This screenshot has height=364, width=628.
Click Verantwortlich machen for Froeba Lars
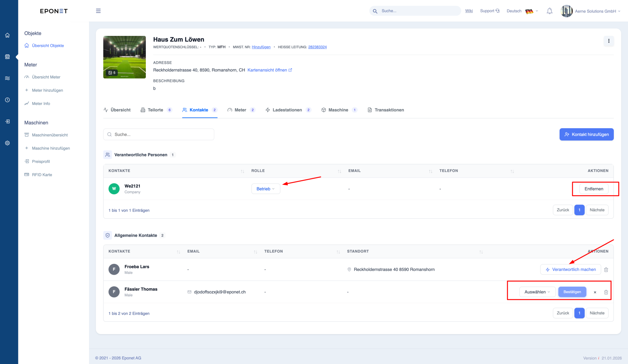(x=570, y=269)
